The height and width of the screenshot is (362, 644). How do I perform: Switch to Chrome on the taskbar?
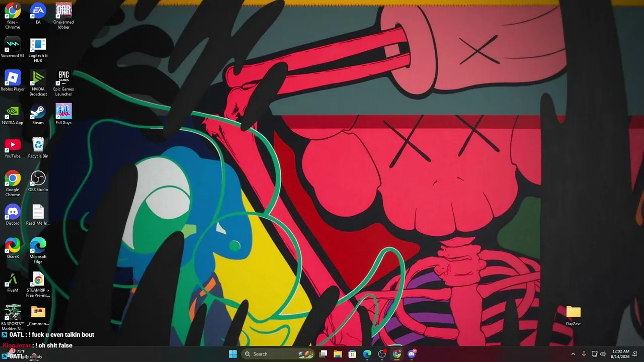coord(397,354)
